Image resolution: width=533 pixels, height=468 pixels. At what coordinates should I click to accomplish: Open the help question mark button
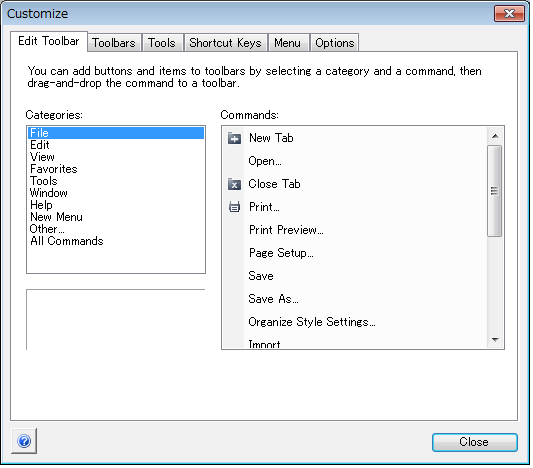coord(24,441)
